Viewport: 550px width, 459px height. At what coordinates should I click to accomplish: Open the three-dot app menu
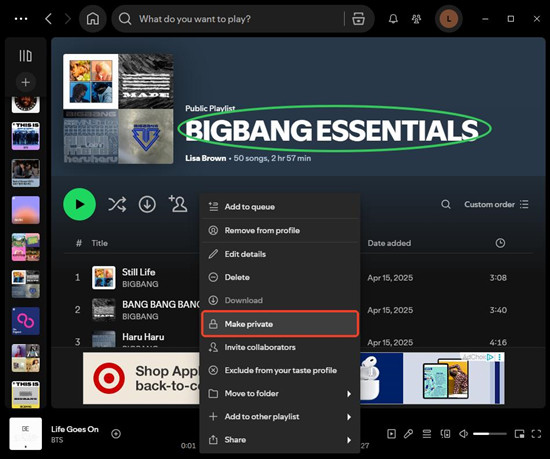point(21,19)
